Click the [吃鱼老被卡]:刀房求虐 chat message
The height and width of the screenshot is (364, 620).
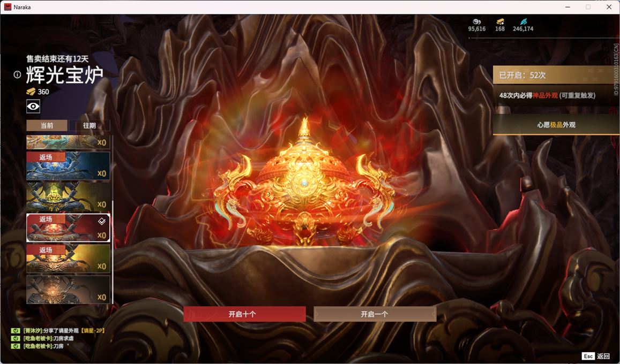click(48, 338)
